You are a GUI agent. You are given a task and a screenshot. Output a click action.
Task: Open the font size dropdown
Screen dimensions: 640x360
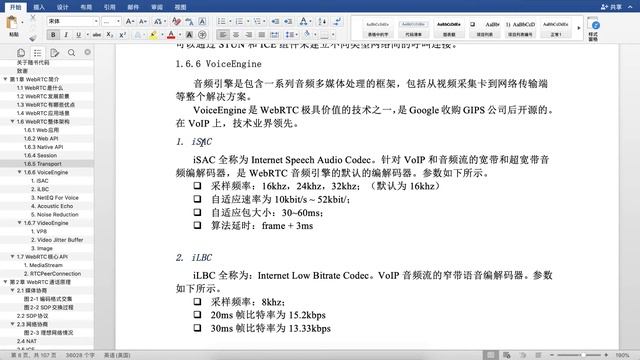pos(118,21)
